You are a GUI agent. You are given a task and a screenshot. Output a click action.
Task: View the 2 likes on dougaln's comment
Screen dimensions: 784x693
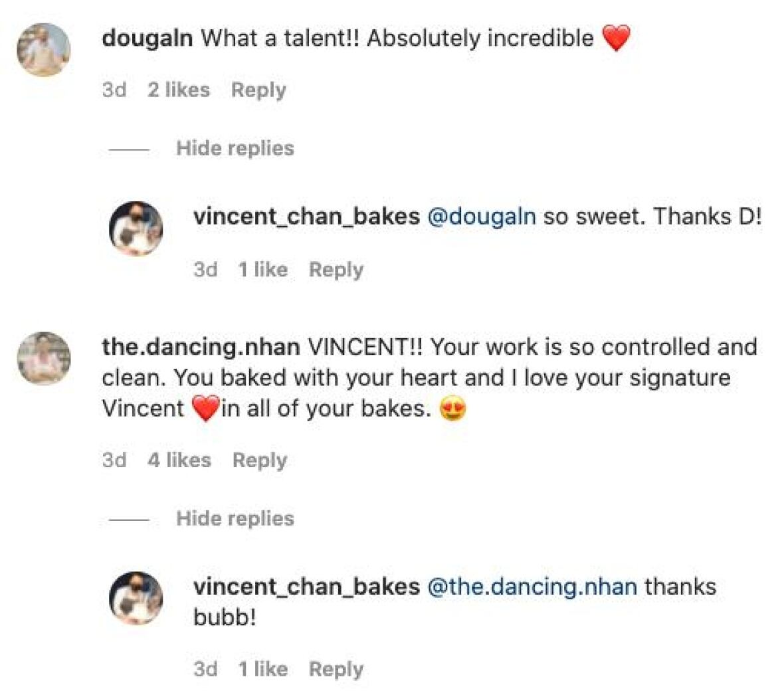pos(179,90)
